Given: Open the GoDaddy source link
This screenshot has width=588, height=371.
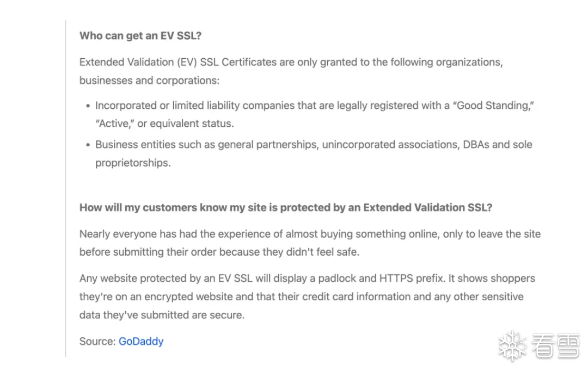Looking at the screenshot, I should click(141, 342).
